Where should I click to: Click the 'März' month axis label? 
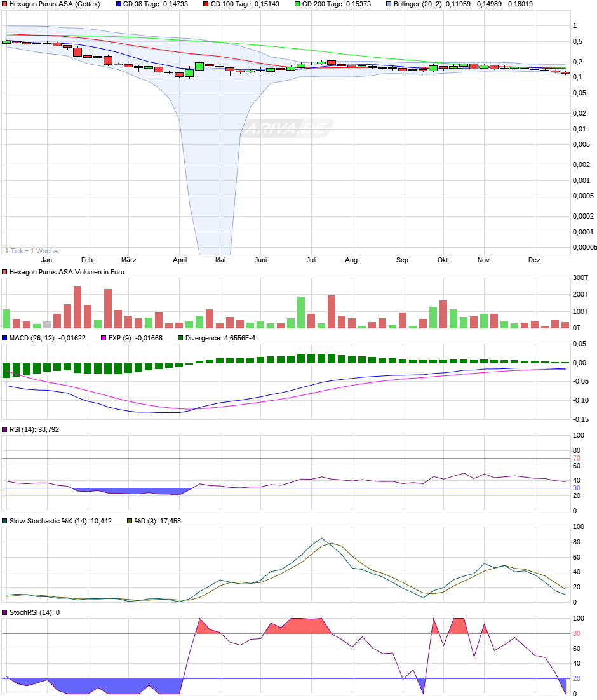pos(128,260)
